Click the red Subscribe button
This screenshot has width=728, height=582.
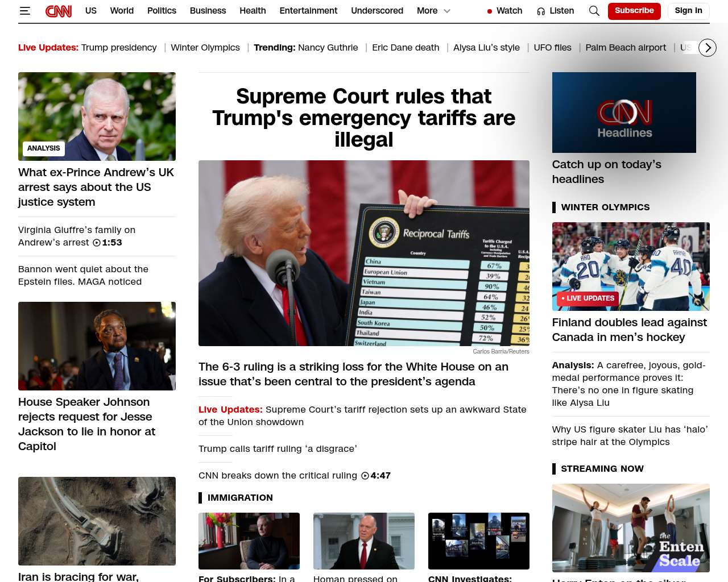(634, 11)
